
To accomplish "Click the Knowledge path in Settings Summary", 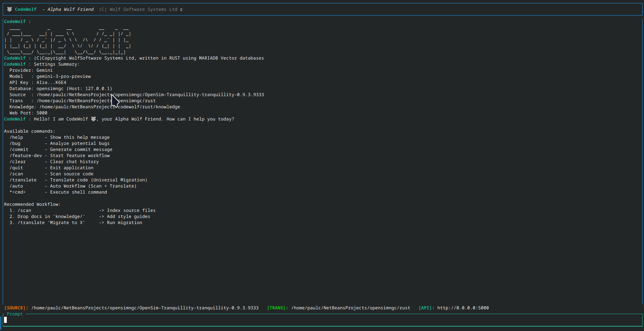I will tap(110, 107).
